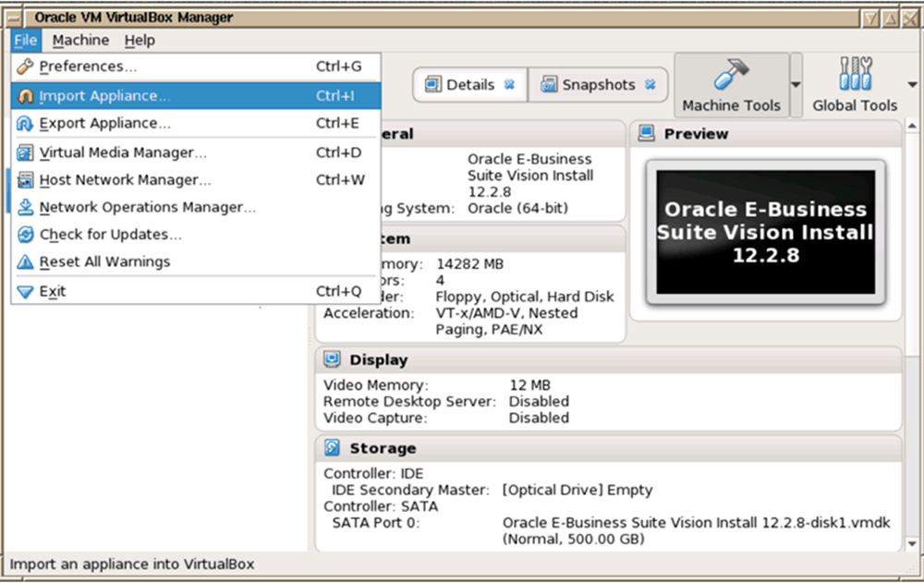Click the Export Appliance icon

point(25,124)
